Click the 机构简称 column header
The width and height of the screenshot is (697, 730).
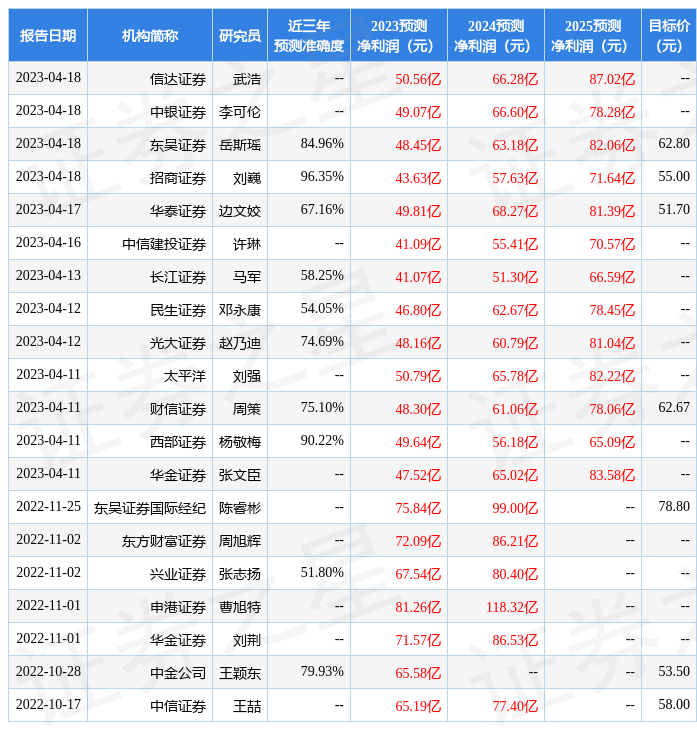point(149,36)
